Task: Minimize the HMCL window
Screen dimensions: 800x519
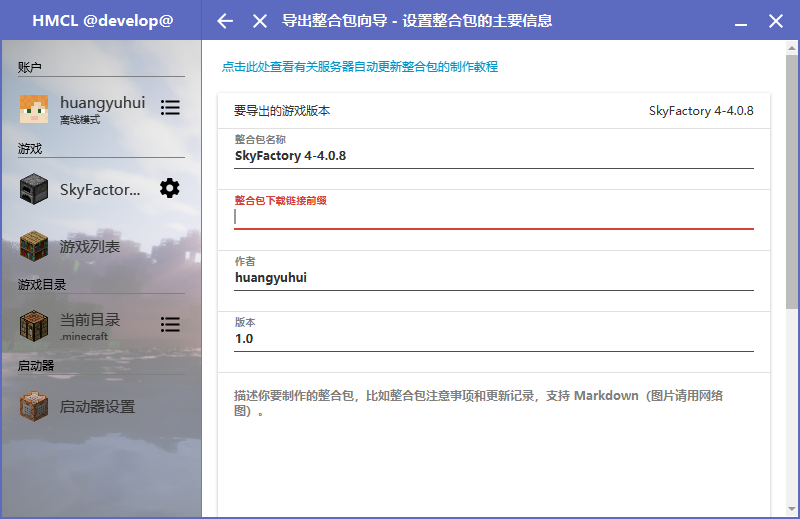Action: pos(741,21)
